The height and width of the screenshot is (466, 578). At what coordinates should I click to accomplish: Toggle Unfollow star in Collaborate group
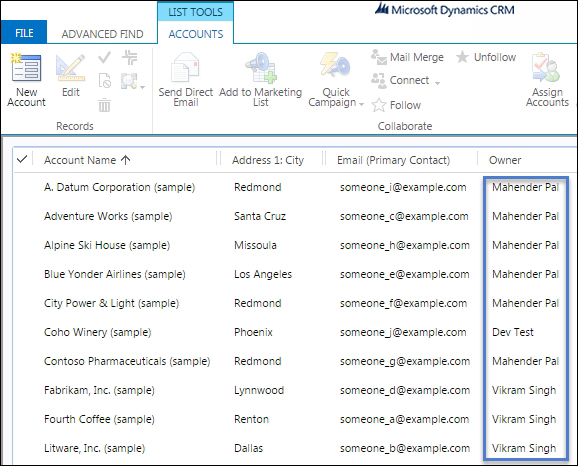(x=462, y=57)
